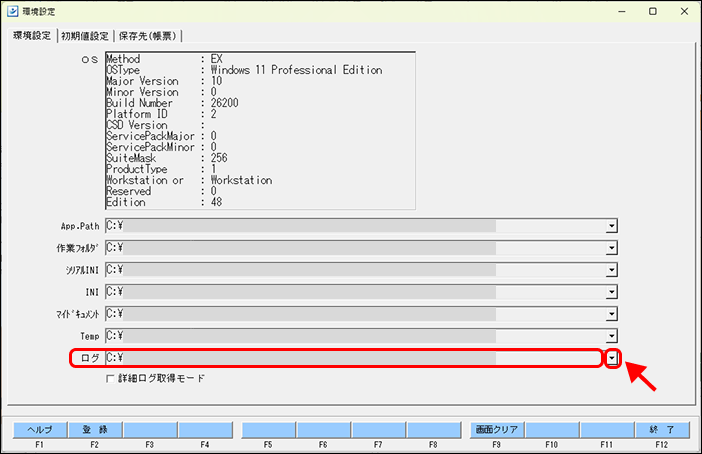This screenshot has width=702, height=454.
Task: Expand the App.Path dropdown arrow
Action: [612, 226]
